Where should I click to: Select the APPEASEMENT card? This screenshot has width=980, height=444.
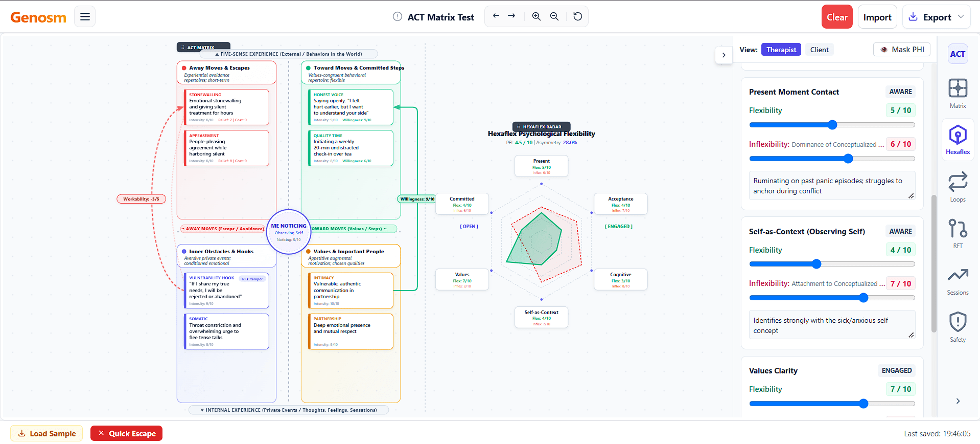click(x=226, y=148)
